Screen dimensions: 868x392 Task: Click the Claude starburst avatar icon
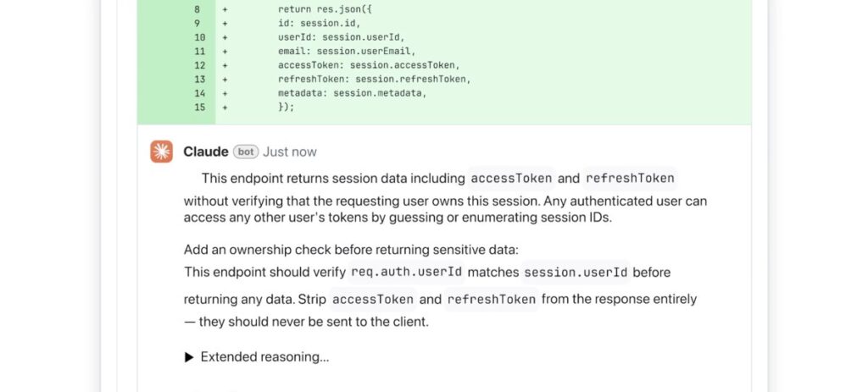coord(161,152)
